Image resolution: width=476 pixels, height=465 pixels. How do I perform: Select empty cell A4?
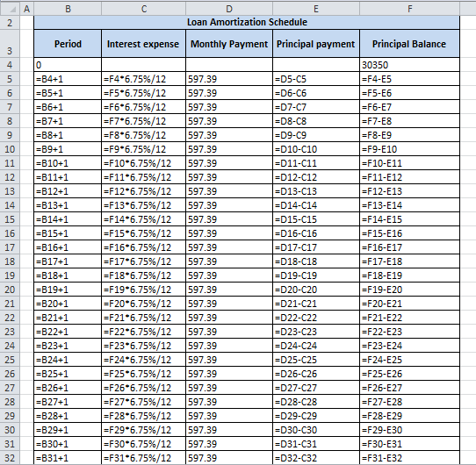click(26, 65)
